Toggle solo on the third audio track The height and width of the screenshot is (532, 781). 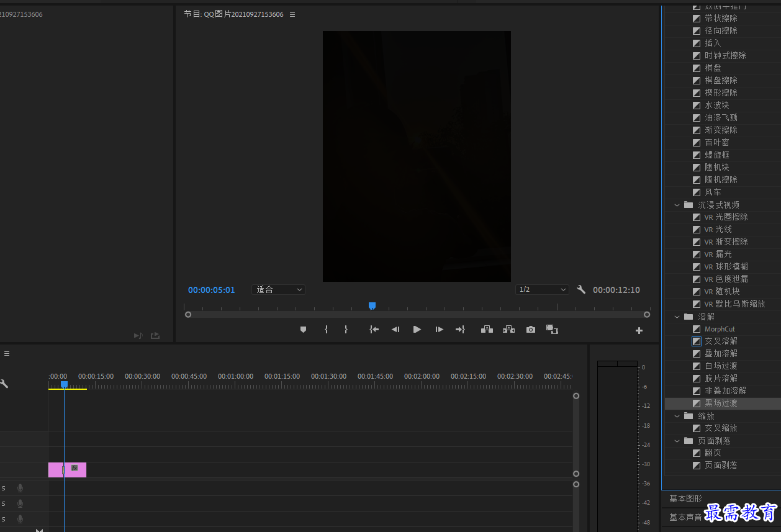pos(3,519)
